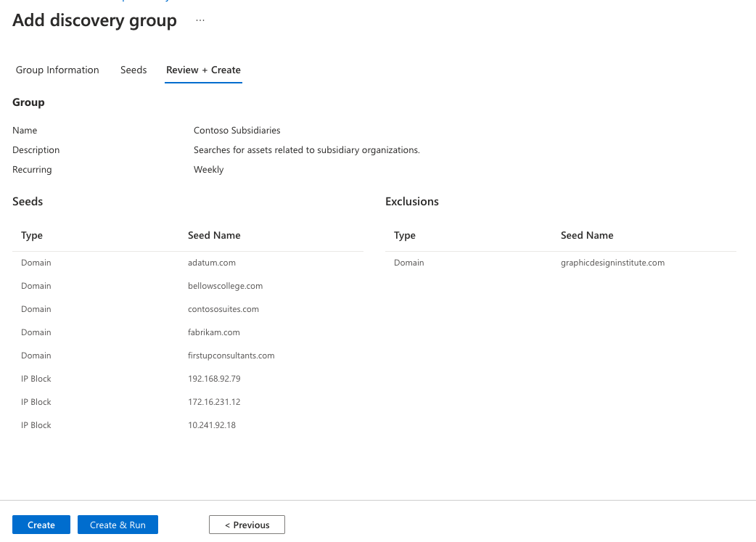Go back using the Previous button
Screen dimensions: 756x542
click(247, 525)
